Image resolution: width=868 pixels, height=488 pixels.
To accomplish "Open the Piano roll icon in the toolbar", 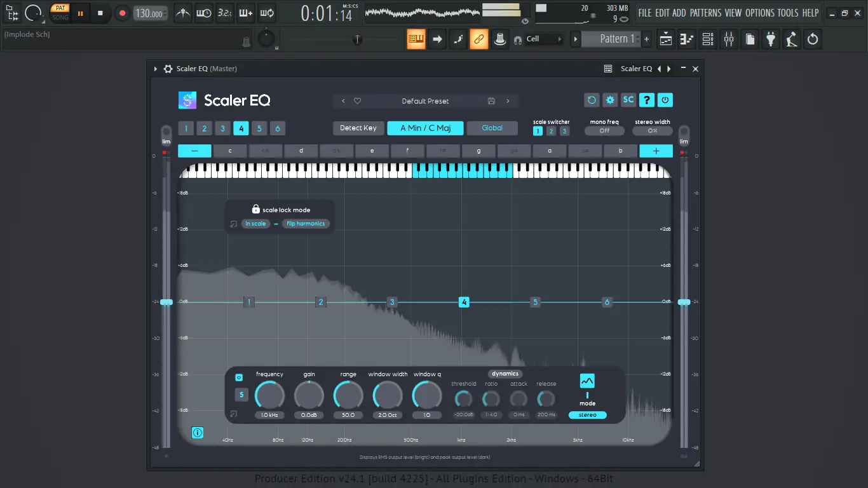I will [686, 39].
